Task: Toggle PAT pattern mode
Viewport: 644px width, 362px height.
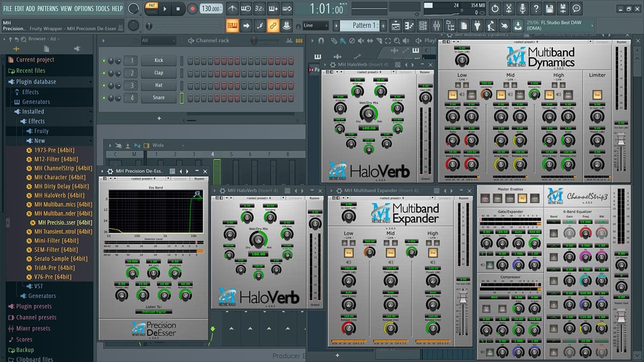Action: [151, 5]
